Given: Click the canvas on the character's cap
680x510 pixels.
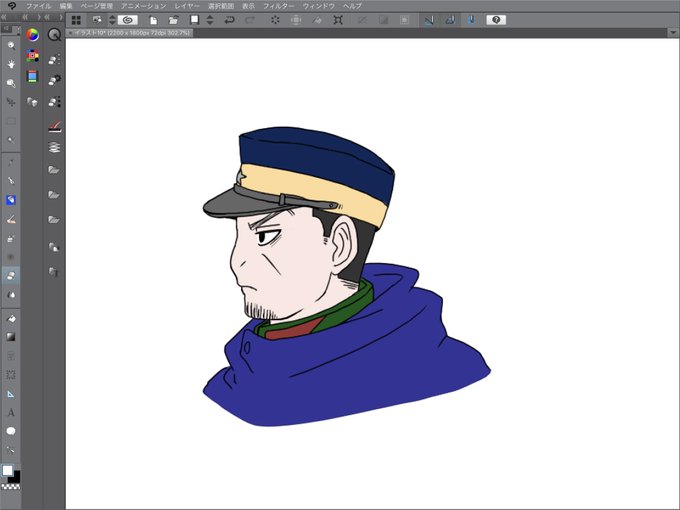Looking at the screenshot, I should point(312,169).
